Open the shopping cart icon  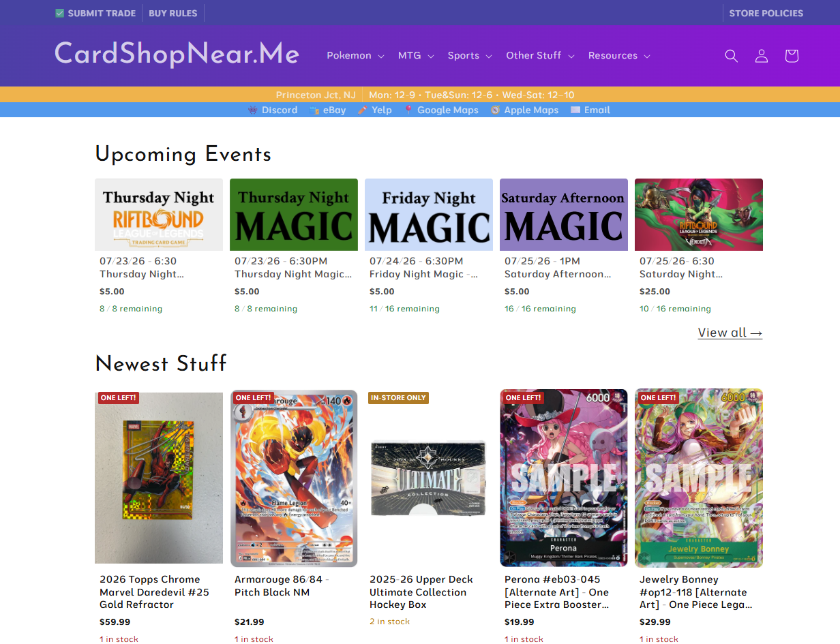(x=792, y=56)
